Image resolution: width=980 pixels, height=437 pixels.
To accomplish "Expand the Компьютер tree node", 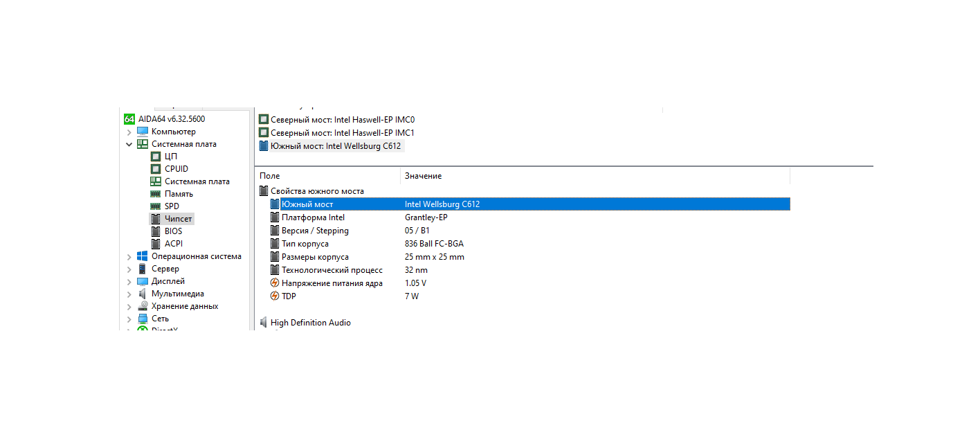I will tap(129, 132).
